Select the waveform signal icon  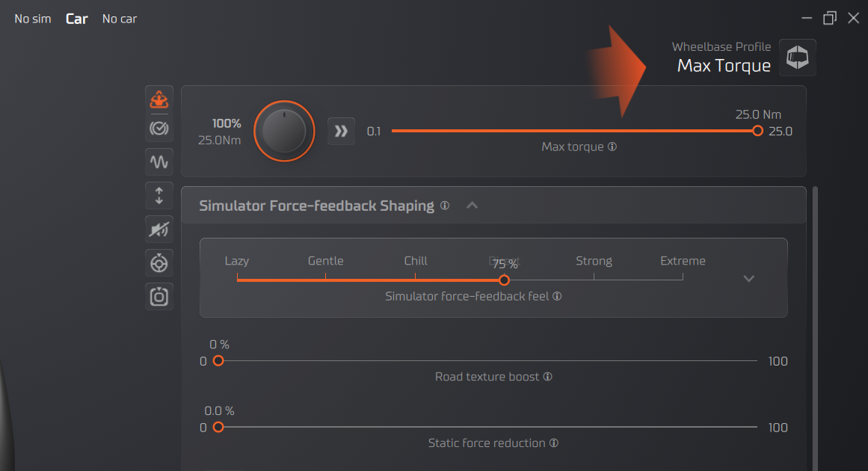(159, 161)
